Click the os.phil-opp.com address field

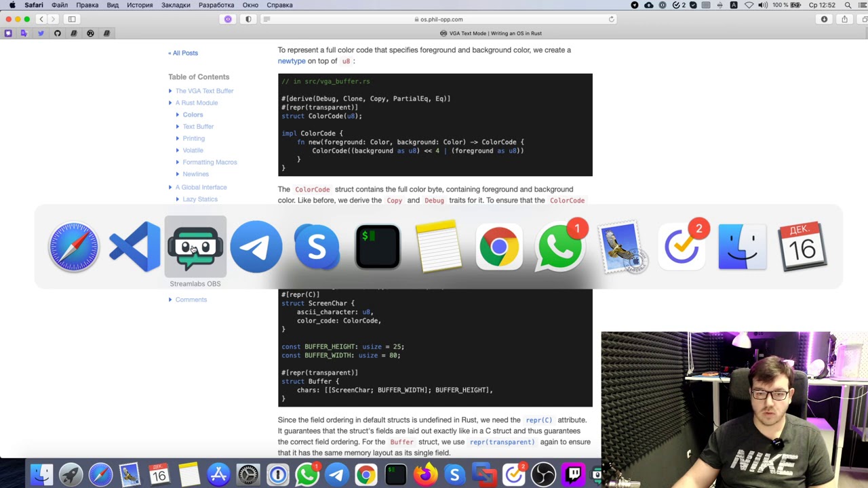[x=438, y=19]
